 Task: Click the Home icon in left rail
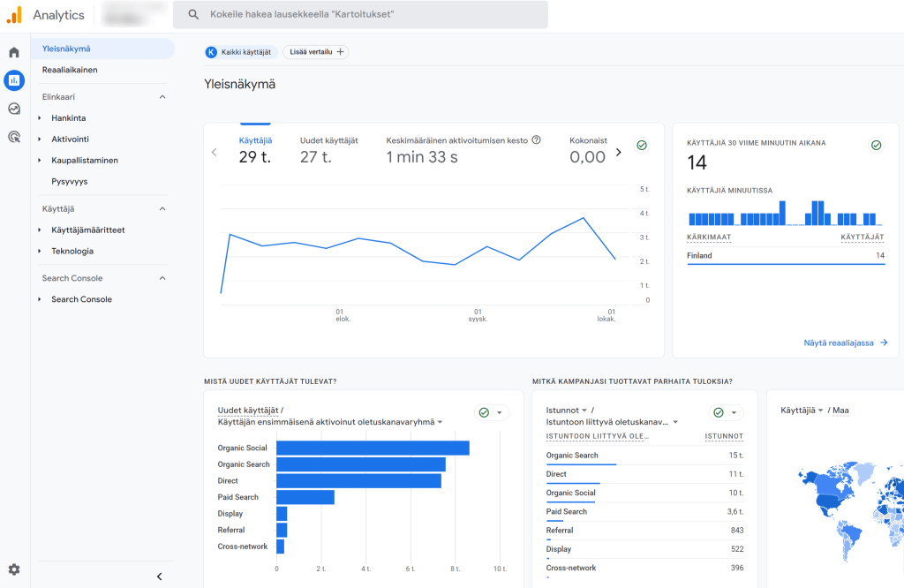14,53
